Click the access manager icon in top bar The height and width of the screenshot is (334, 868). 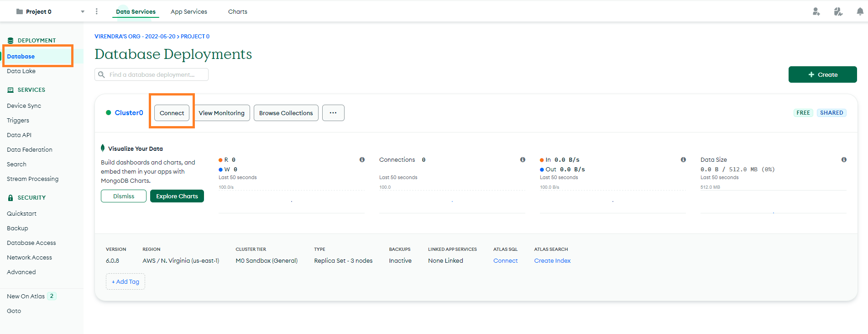pyautogui.click(x=838, y=12)
